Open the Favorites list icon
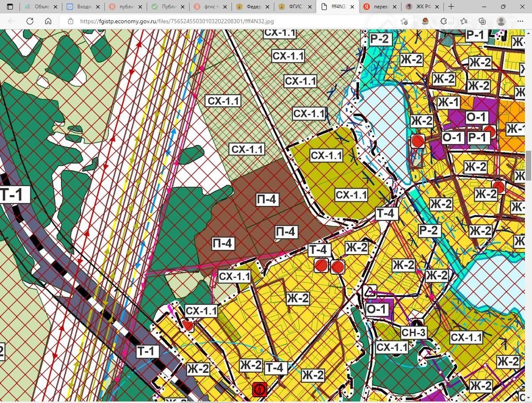Viewport: 532px width, 403px height. click(464, 21)
